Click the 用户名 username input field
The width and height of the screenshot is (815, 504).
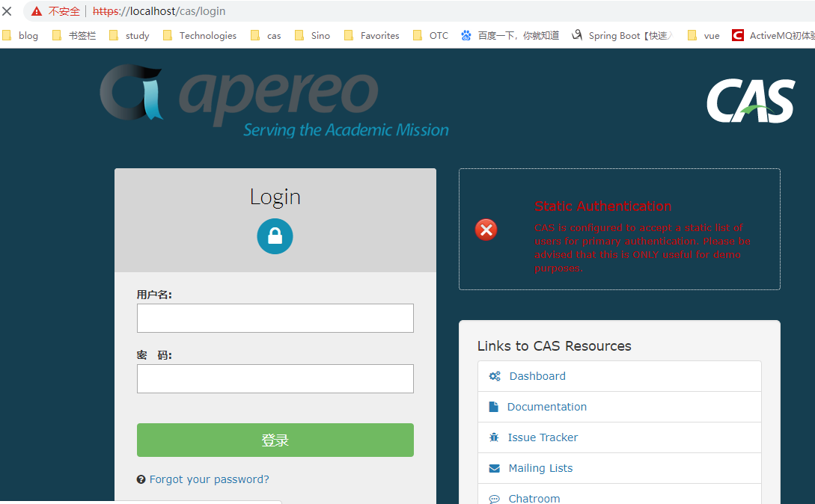click(x=275, y=318)
